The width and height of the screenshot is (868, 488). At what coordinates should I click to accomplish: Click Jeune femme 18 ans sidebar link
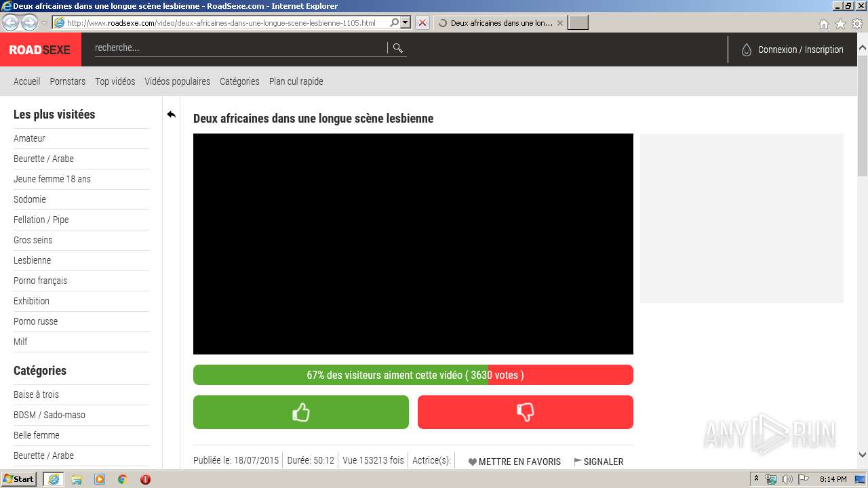tap(52, 179)
